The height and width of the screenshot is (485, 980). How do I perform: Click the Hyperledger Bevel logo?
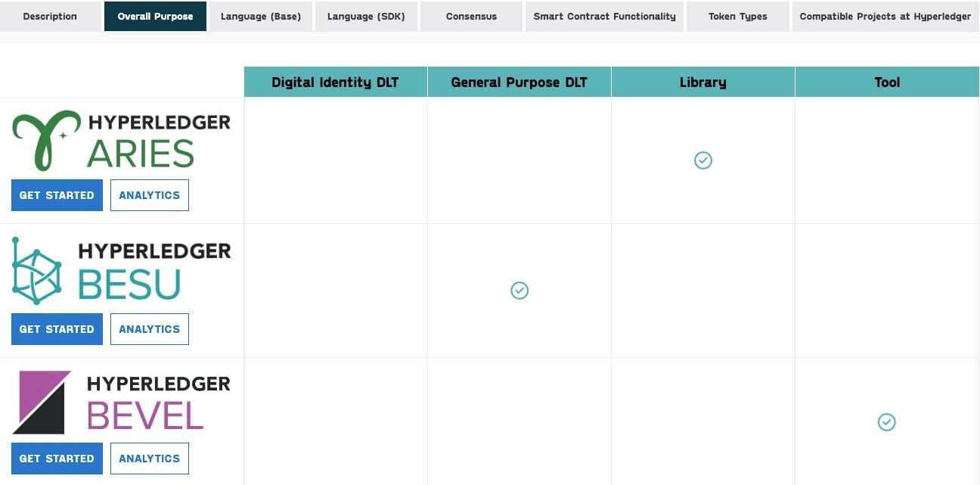[x=121, y=403]
